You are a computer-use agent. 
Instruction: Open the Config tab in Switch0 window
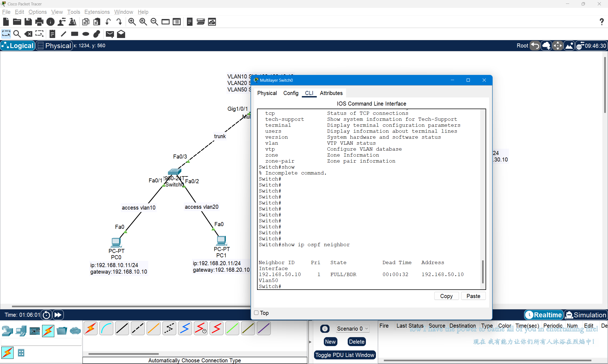pos(291,93)
